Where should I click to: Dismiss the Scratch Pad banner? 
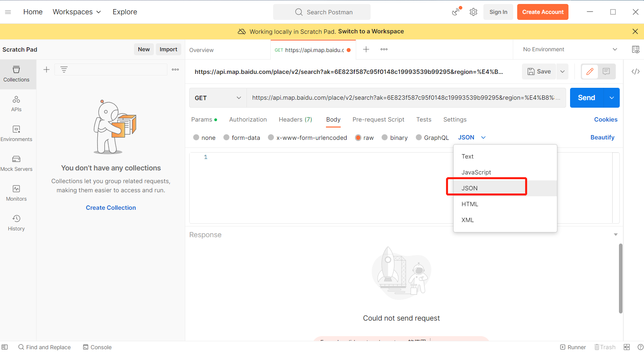[x=635, y=31]
